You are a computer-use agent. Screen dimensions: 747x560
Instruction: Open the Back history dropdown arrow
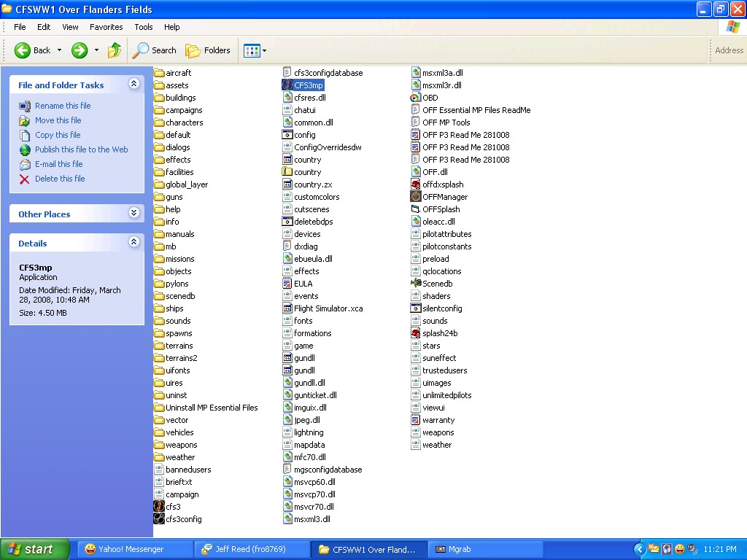[60, 50]
